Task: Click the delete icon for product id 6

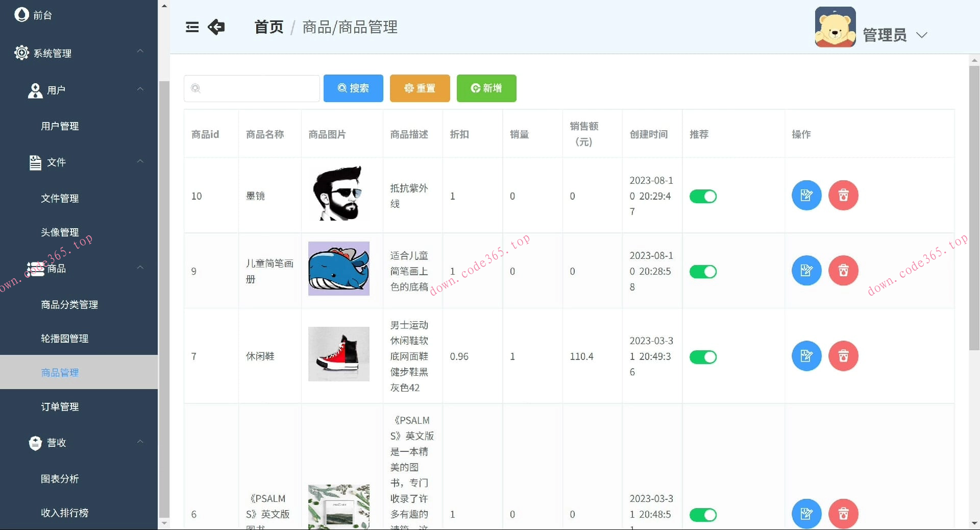Action: click(x=843, y=514)
